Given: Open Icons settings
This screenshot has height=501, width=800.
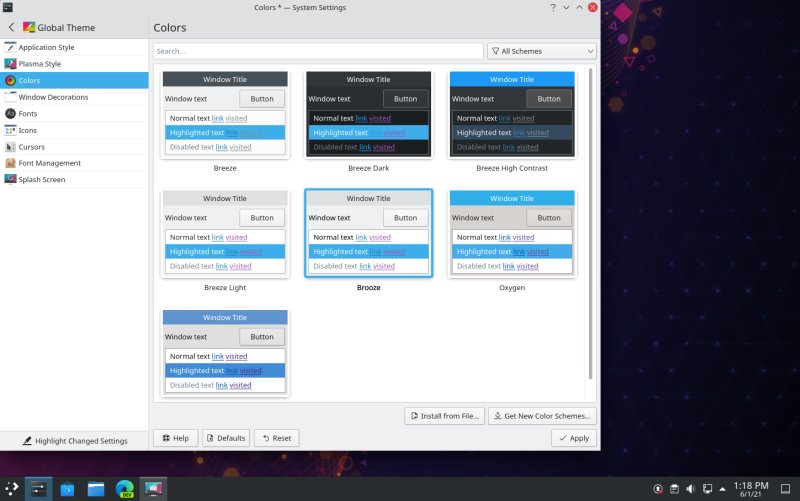Looking at the screenshot, I should pyautogui.click(x=74, y=130).
